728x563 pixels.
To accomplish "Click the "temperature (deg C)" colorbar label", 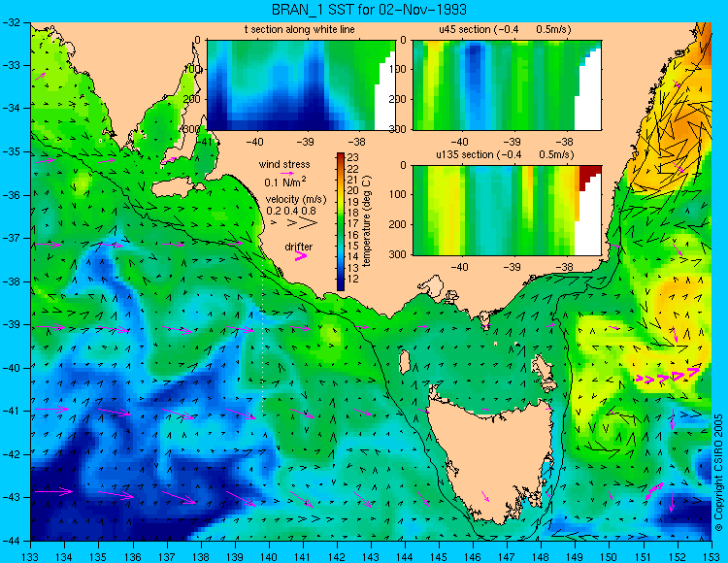I will click(x=367, y=221).
